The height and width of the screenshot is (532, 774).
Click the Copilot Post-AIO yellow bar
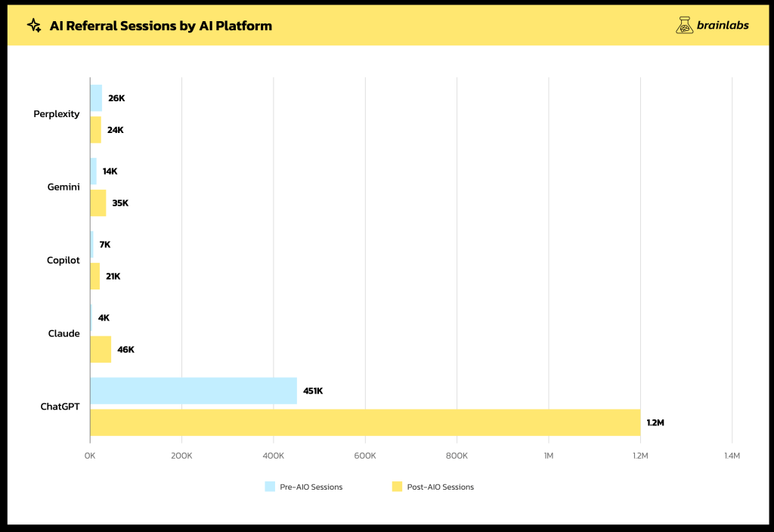(94, 277)
